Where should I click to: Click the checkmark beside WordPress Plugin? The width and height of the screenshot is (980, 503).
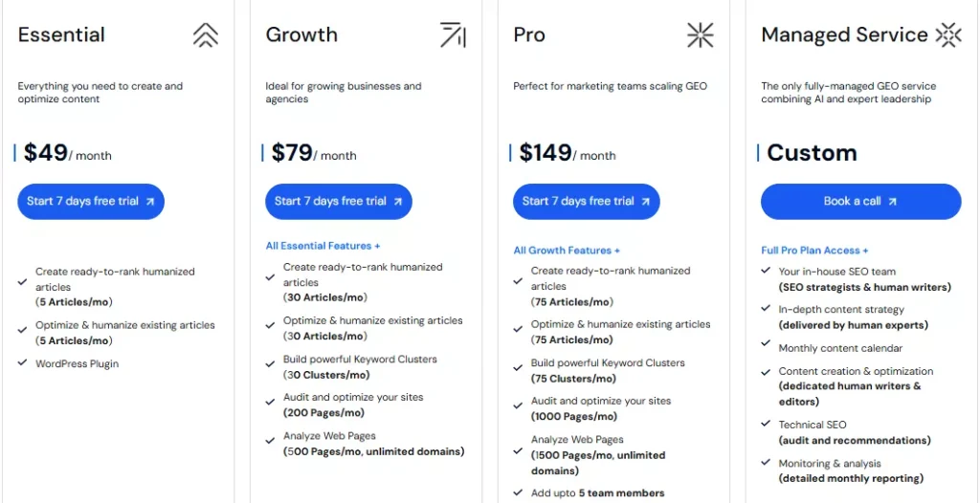[22, 363]
